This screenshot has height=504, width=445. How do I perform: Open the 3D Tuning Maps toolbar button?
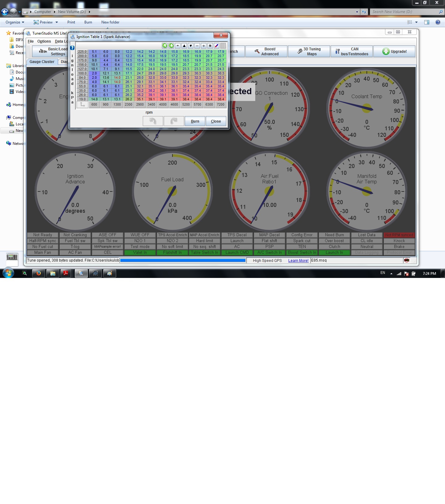[x=309, y=52]
